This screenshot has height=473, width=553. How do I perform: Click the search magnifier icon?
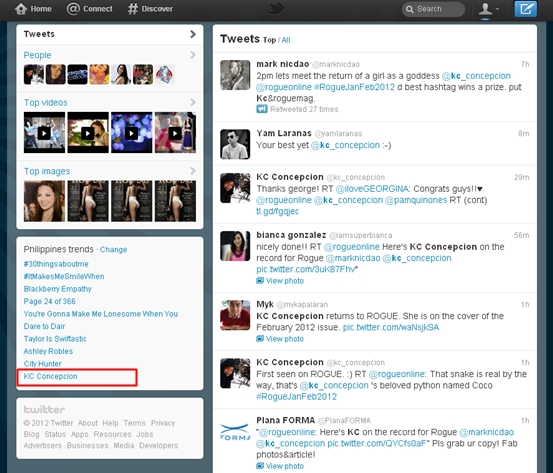pos(409,9)
